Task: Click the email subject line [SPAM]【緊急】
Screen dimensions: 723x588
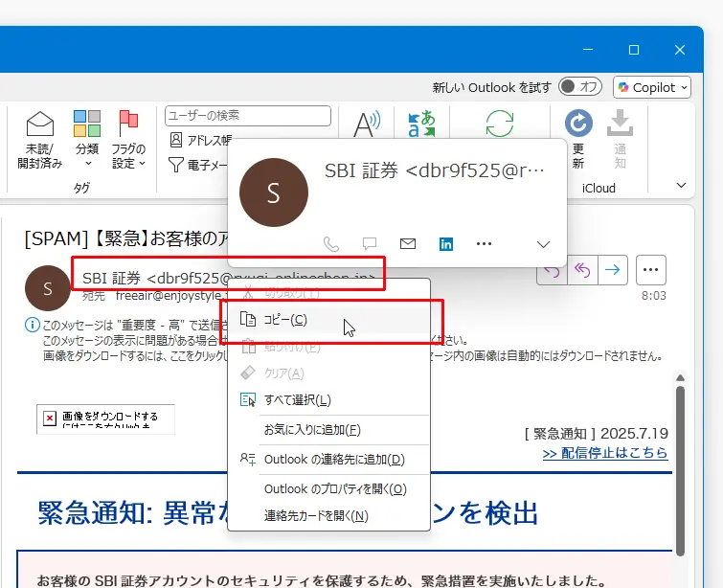Action: click(126, 238)
